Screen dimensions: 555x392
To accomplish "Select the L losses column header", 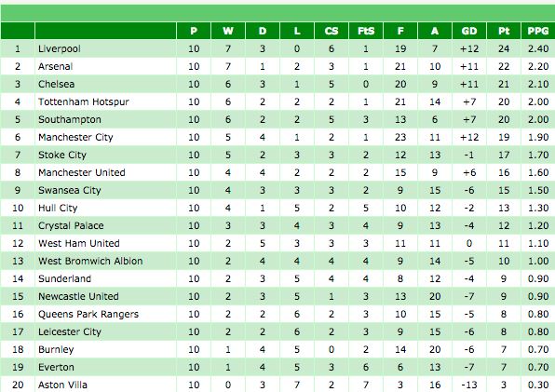I will (297, 31).
